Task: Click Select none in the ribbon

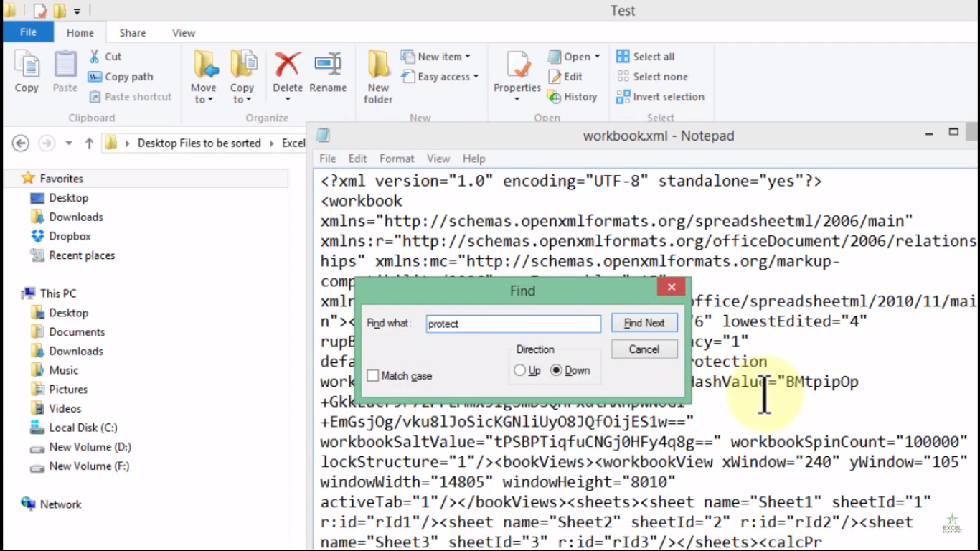Action: pos(651,76)
